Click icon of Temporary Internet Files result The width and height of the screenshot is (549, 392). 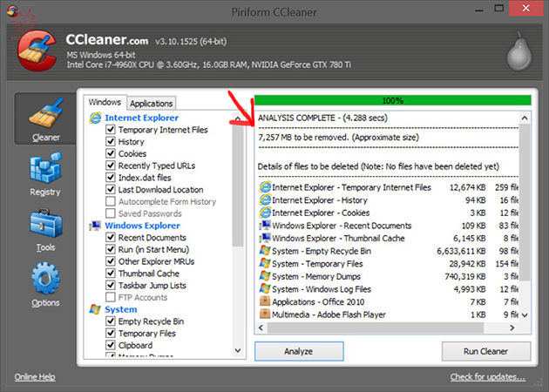[265, 187]
